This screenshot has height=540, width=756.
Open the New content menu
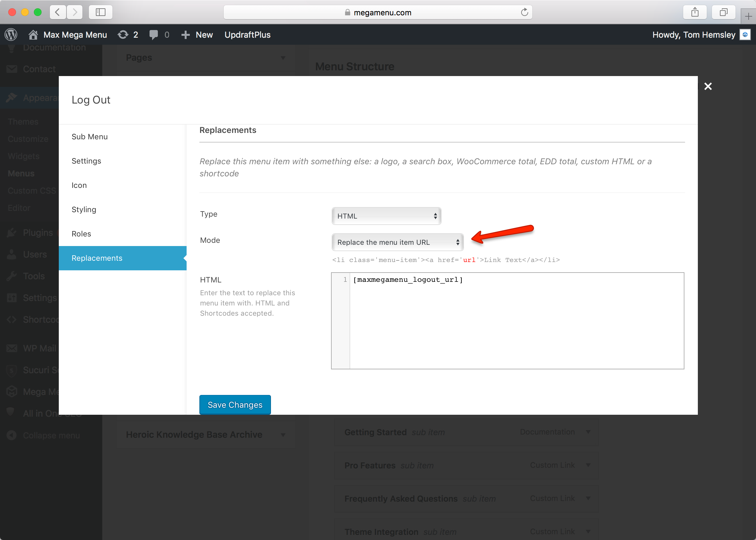[197, 35]
